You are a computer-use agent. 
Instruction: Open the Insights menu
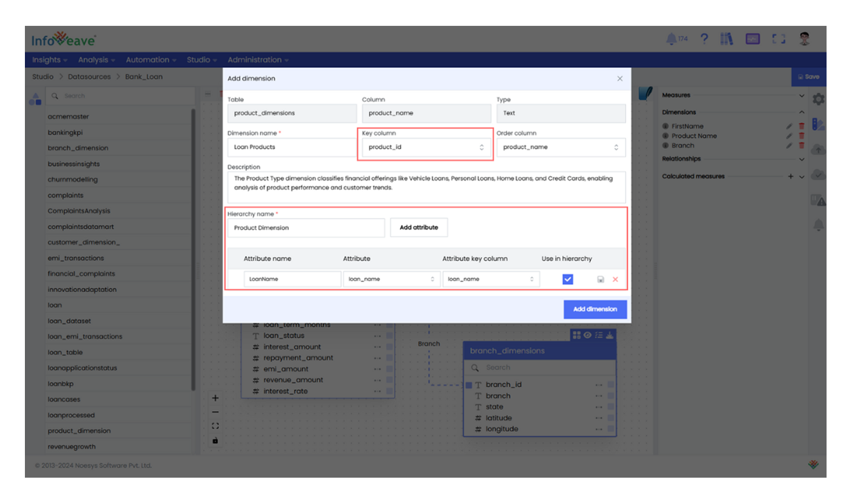point(49,60)
